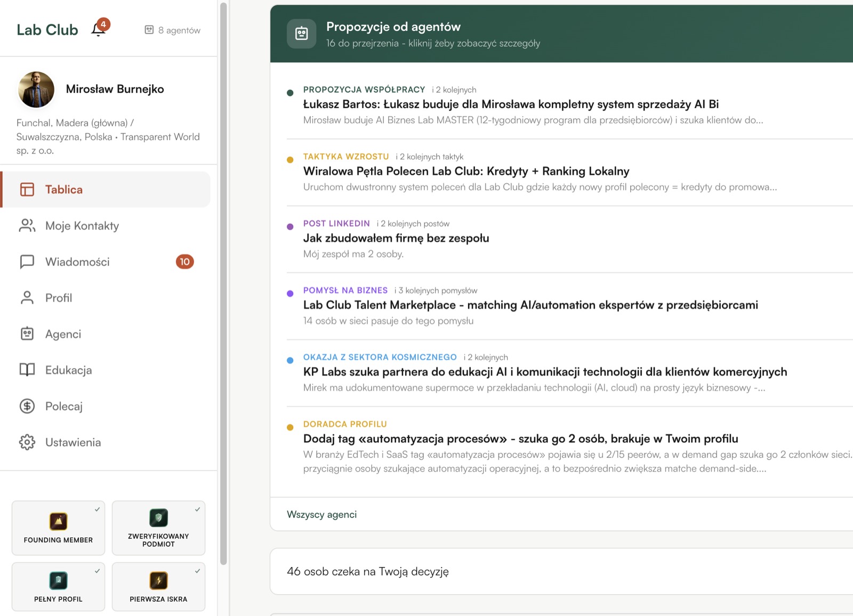This screenshot has width=853, height=616.
Task: Open the 8 agentów indicator
Action: (x=173, y=30)
